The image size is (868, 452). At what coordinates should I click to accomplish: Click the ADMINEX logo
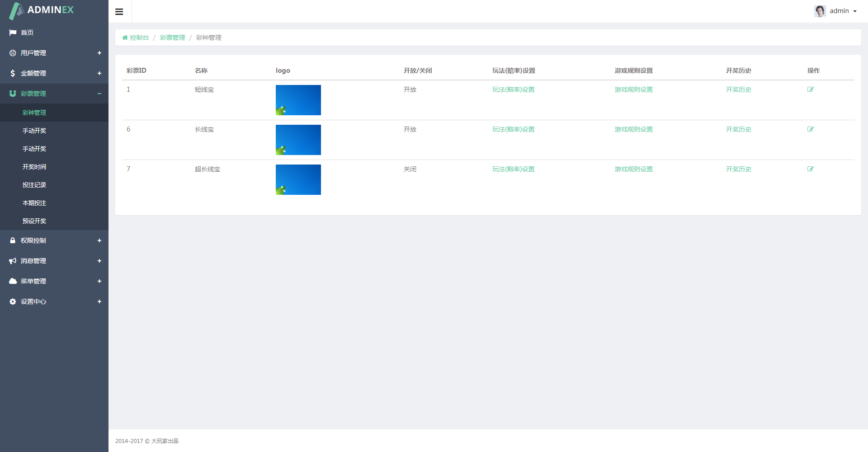coord(42,10)
